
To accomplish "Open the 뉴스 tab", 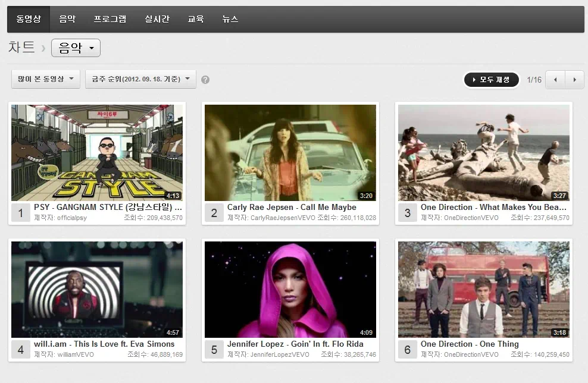I will point(230,19).
